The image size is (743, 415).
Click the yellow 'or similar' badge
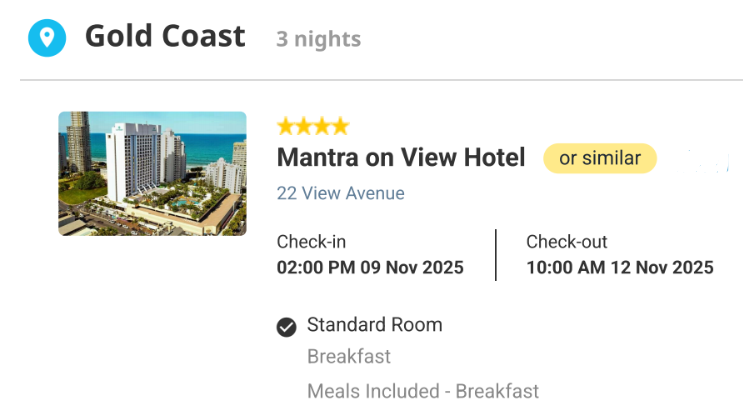tap(600, 158)
